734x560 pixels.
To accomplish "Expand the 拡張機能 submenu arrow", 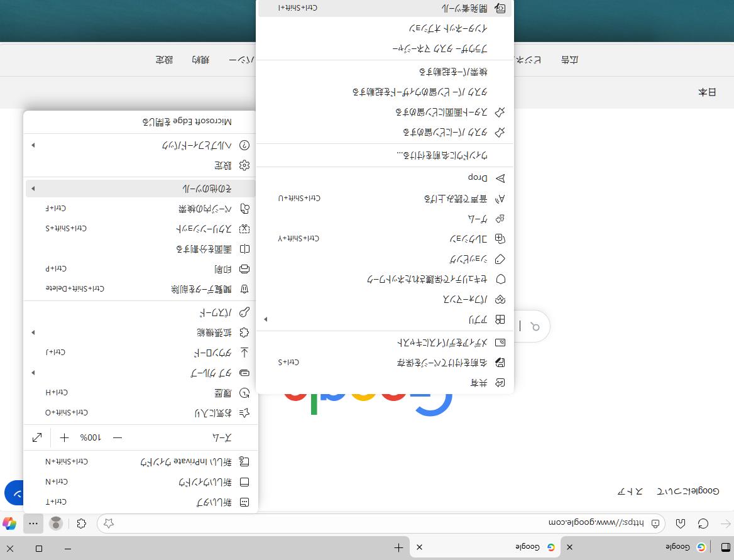I will point(33,332).
